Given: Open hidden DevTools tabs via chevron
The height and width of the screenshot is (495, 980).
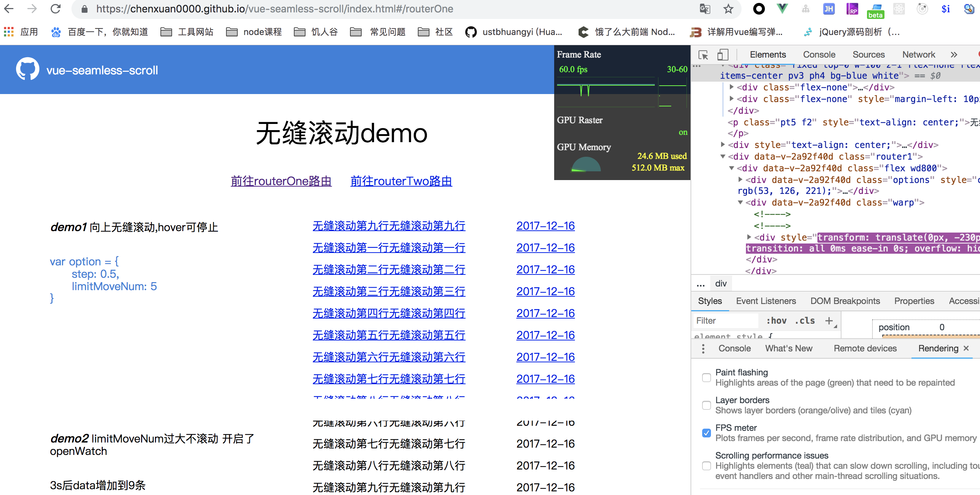Looking at the screenshot, I should tap(954, 54).
